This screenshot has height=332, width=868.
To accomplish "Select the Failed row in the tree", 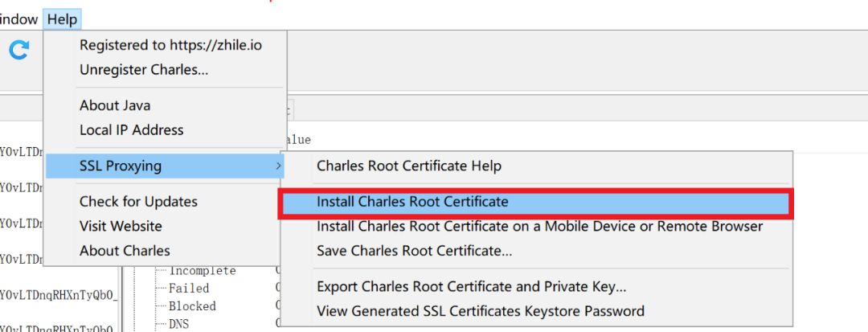I will pyautogui.click(x=189, y=289).
